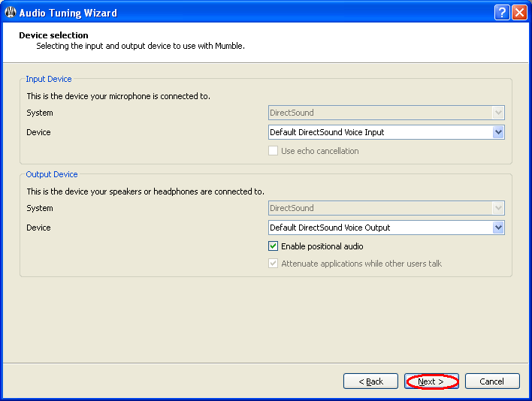Open the Input Device System DirectSound dropdown

coord(386,113)
